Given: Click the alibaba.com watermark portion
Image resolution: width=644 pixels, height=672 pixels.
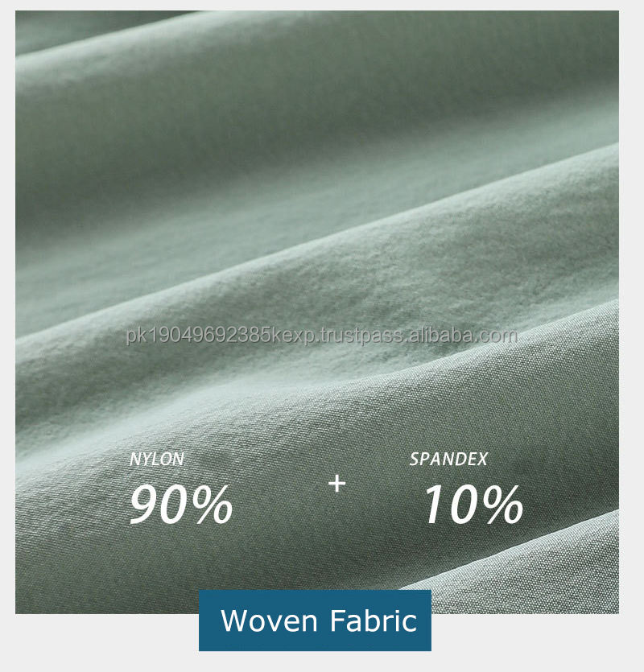Looking at the screenshot, I should [x=462, y=335].
